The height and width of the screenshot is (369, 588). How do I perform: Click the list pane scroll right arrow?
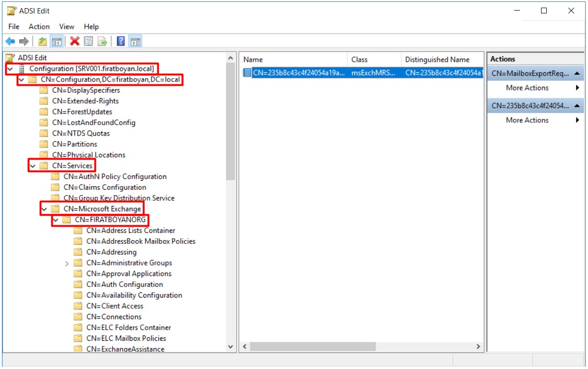coord(478,346)
